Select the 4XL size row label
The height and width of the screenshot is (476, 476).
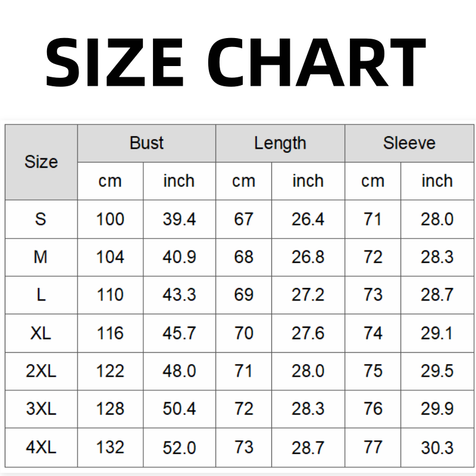point(40,447)
